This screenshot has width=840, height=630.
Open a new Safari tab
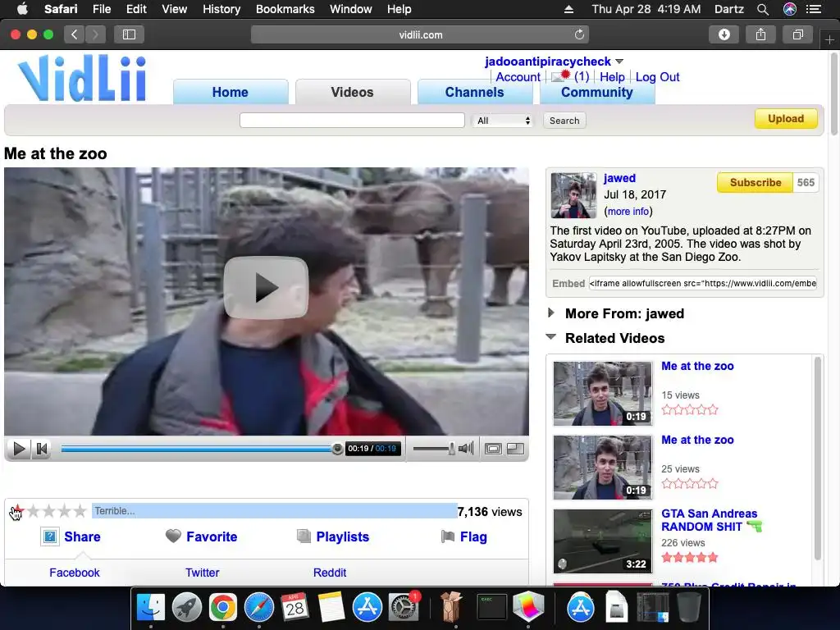pos(829,40)
